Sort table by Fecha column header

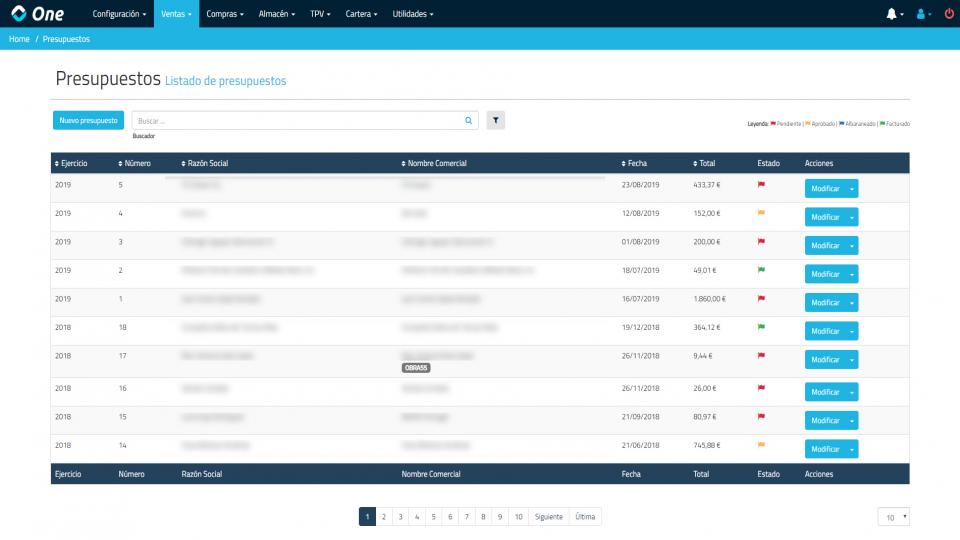(634, 163)
